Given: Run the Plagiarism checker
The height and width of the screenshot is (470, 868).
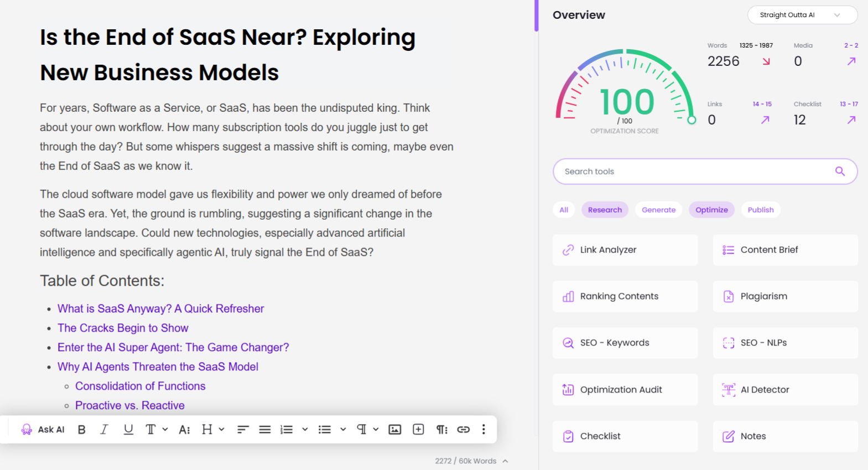Looking at the screenshot, I should click(x=786, y=297).
